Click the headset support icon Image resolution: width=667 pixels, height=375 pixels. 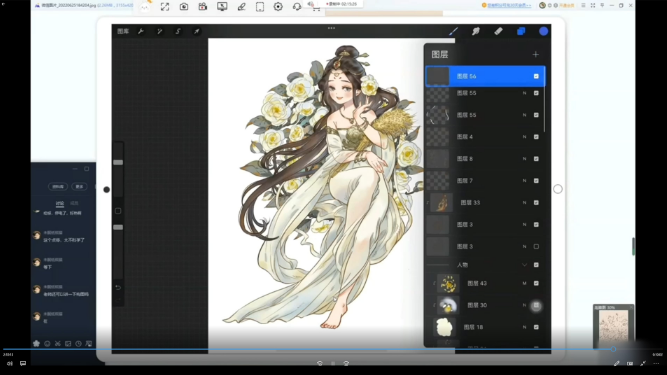tap(297, 7)
